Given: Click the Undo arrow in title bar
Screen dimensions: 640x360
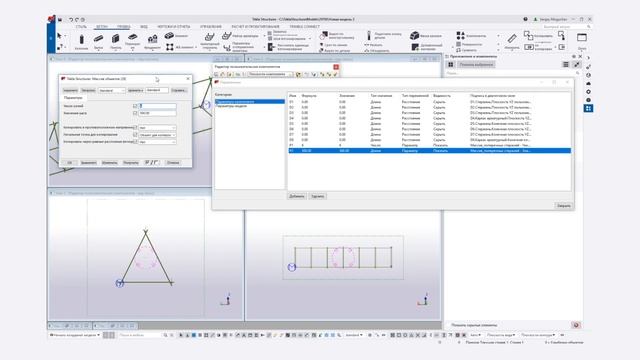Looking at the screenshot, I should click(71, 19).
